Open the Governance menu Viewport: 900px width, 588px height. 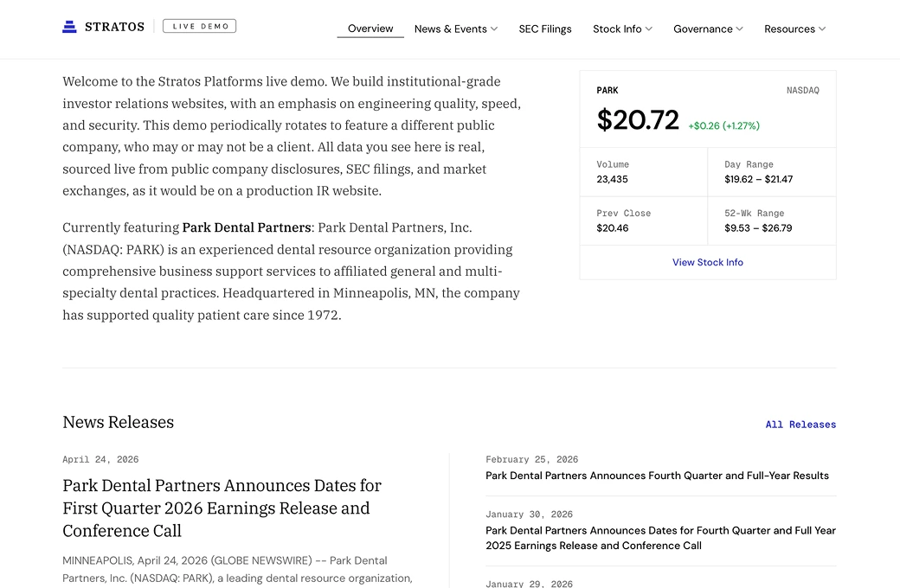(708, 29)
